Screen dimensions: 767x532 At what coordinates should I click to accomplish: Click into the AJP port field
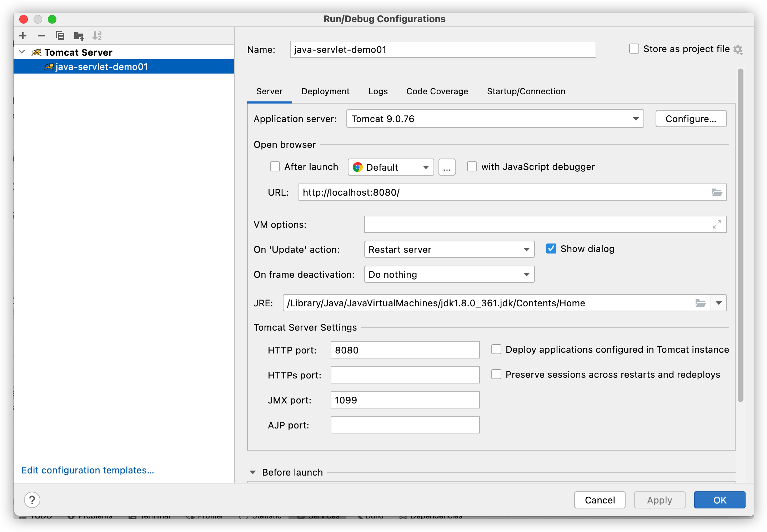coord(405,425)
